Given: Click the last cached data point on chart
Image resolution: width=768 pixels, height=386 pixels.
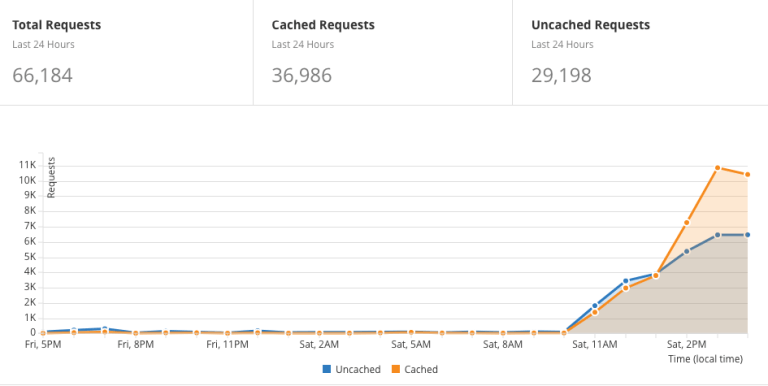Looking at the screenshot, I should [x=747, y=174].
